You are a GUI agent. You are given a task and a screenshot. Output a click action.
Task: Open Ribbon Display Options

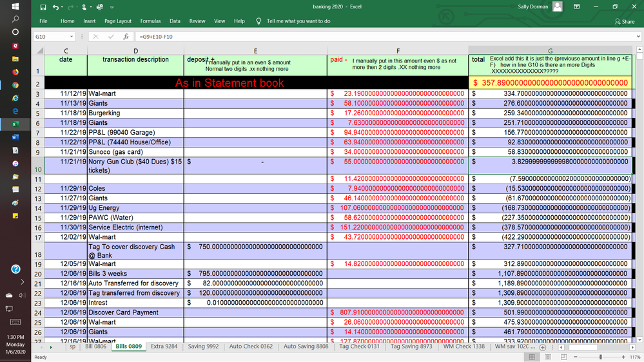tap(577, 6)
